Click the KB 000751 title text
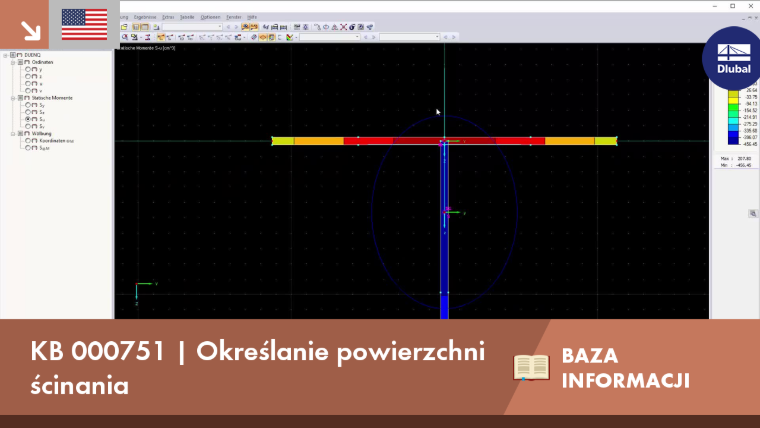 click(97, 351)
